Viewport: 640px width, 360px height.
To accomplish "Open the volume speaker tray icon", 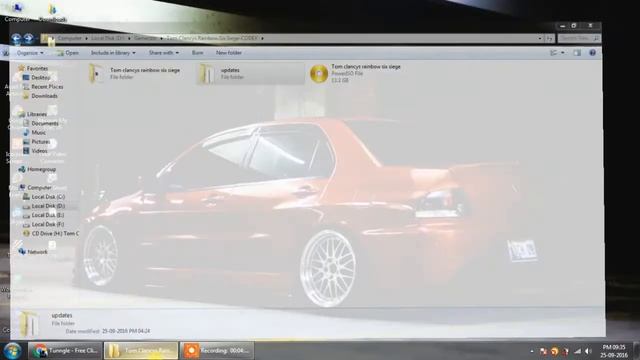I will coord(588,351).
